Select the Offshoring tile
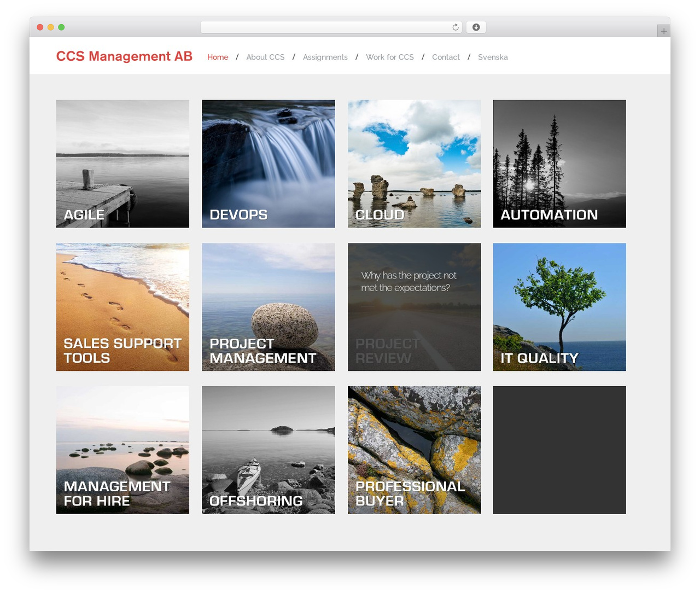The width and height of the screenshot is (700, 593). coord(269,450)
